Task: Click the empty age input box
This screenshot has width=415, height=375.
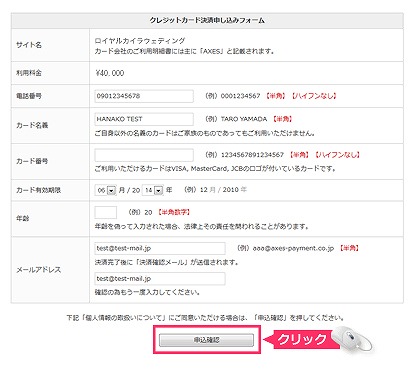Action: 106,212
